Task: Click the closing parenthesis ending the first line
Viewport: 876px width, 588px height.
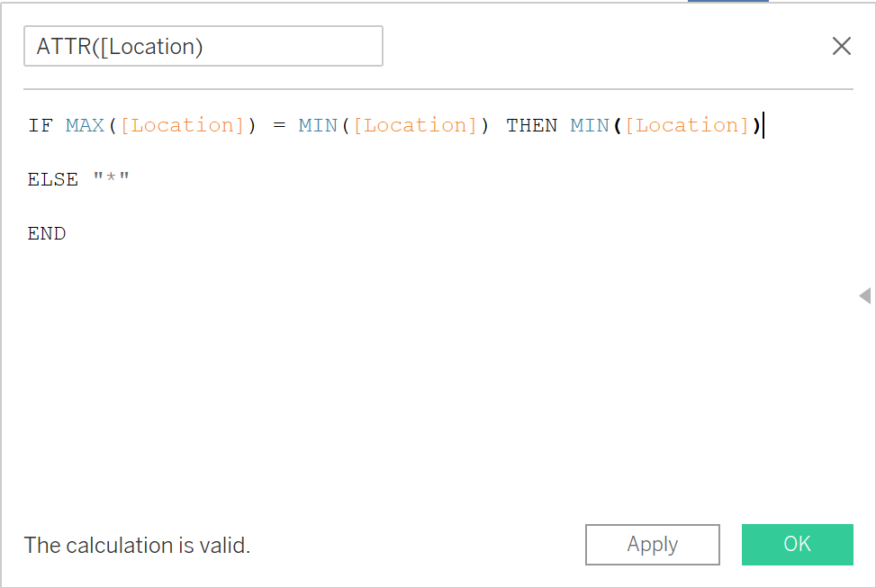Action: point(756,125)
